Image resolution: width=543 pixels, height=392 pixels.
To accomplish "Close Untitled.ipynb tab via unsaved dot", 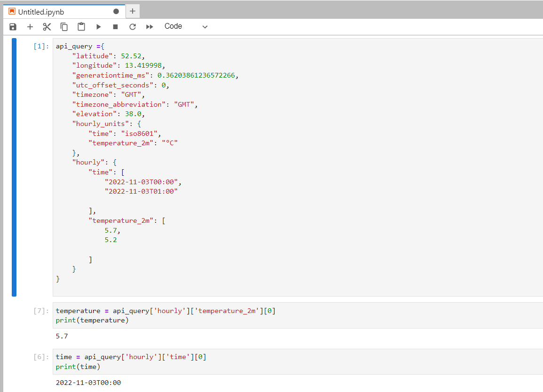I will (x=116, y=11).
